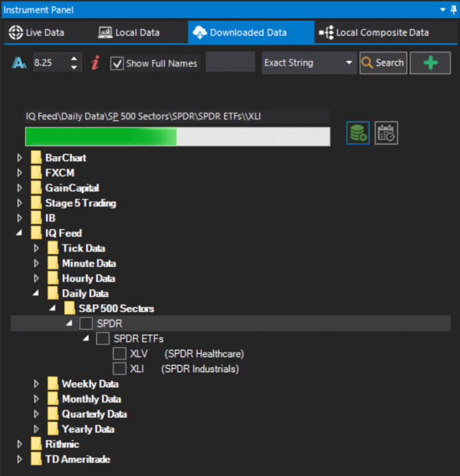
Task: Expand the Stage 5 Trading folder
Action: tap(20, 203)
